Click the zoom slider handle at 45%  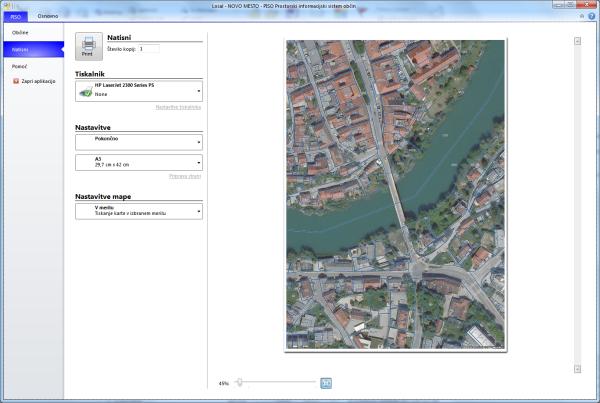pos(240,383)
